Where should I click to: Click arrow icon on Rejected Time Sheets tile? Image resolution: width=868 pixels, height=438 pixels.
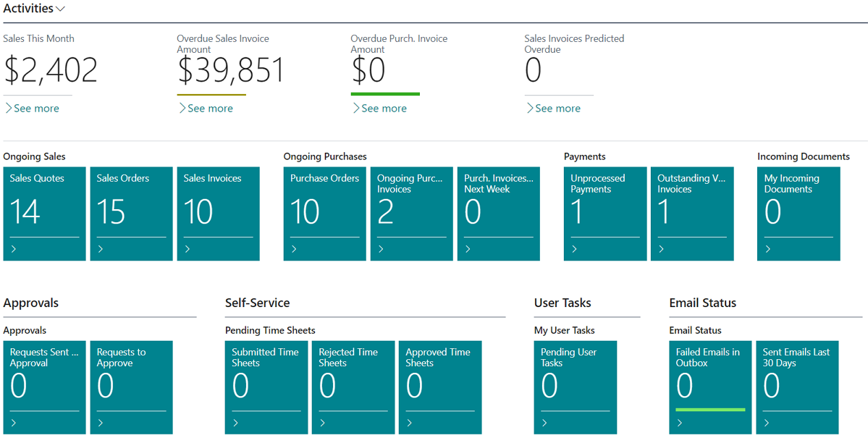[x=322, y=423]
